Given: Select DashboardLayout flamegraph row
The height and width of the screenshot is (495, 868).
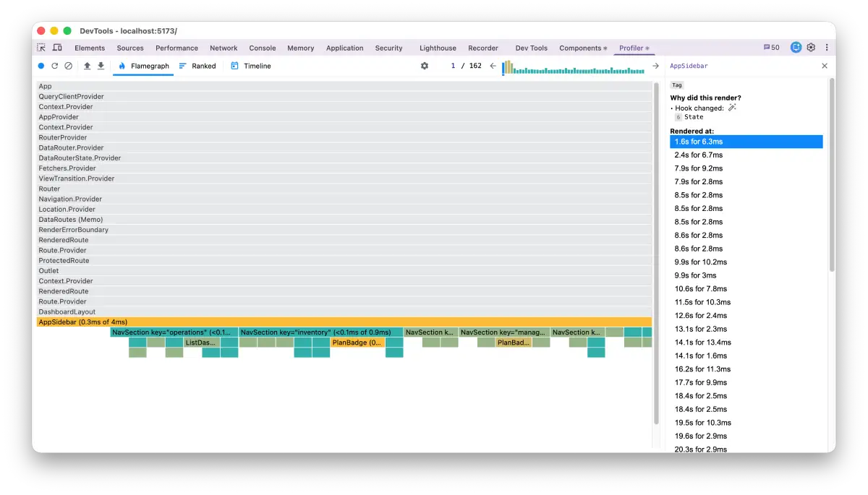Looking at the screenshot, I should [344, 312].
